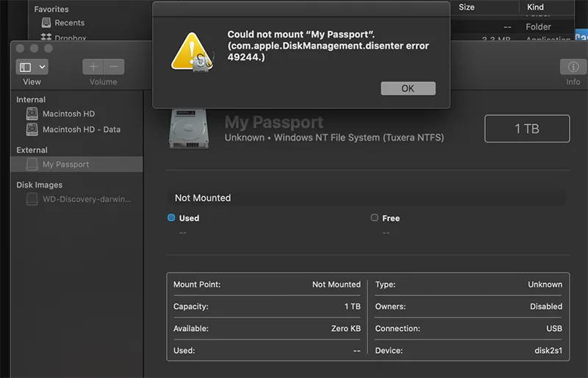Add a volume with the plus button
This screenshot has width=588, height=378.
click(x=93, y=67)
